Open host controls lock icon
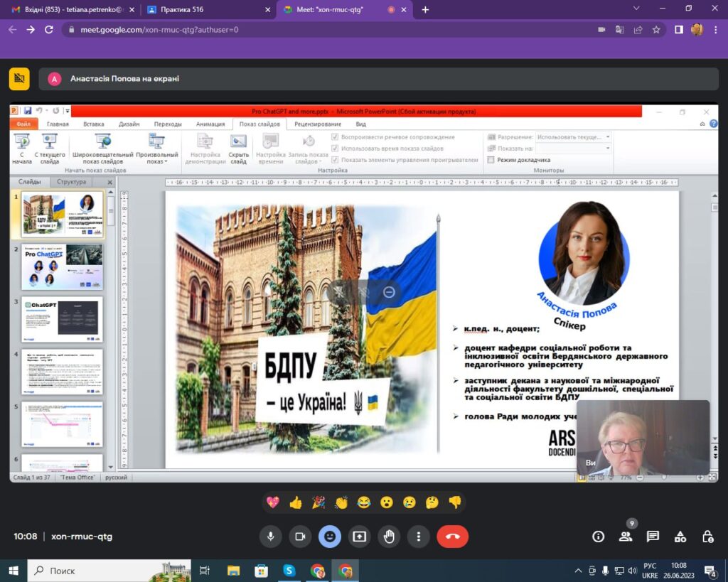This screenshot has width=728, height=582. [x=707, y=537]
